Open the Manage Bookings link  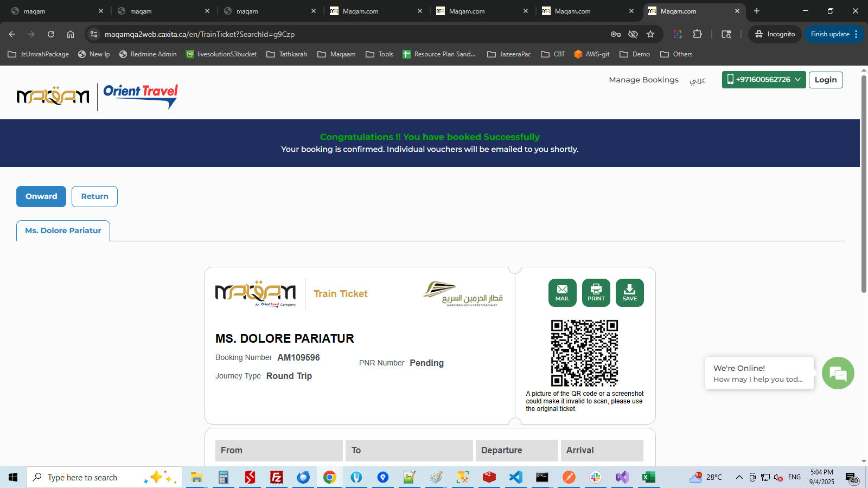tap(643, 80)
